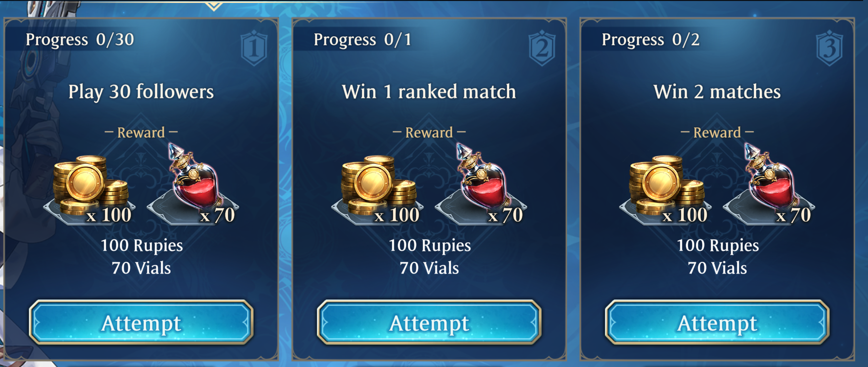Select the Win 2 matches mission title
868x367 pixels.
pos(717,92)
